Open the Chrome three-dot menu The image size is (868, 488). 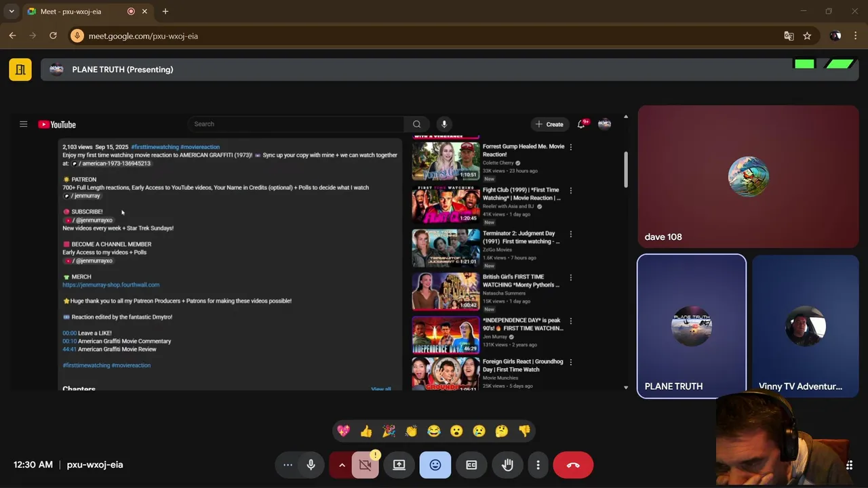[x=855, y=36]
